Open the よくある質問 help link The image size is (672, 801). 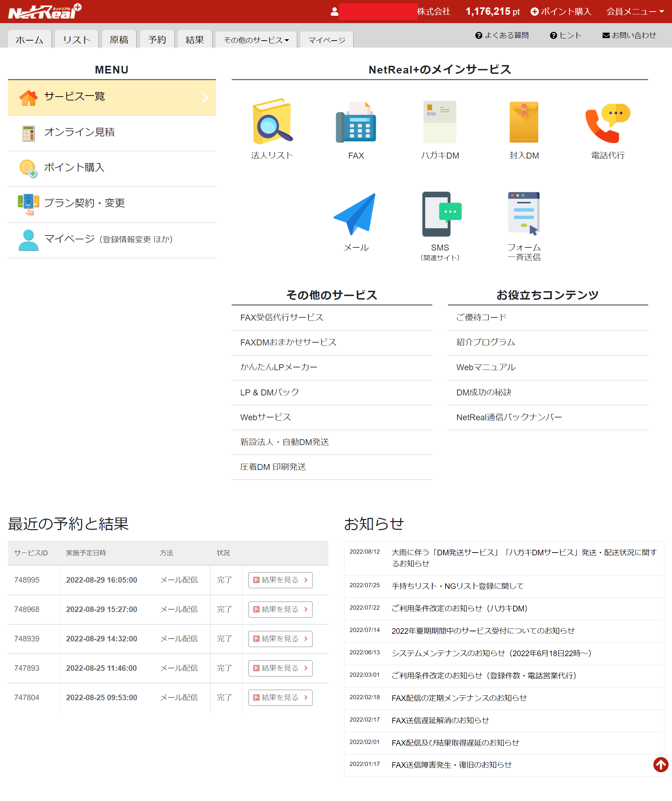click(502, 35)
